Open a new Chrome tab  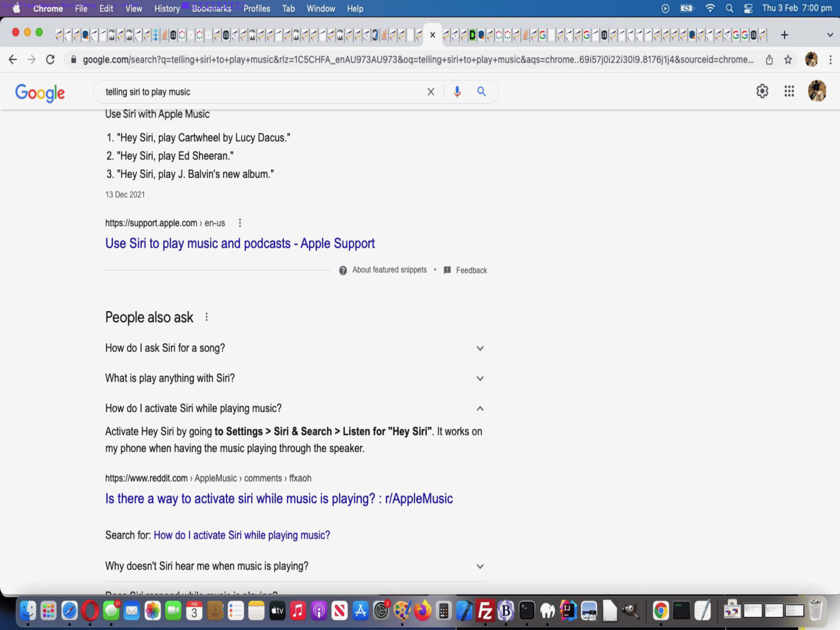pos(784,35)
